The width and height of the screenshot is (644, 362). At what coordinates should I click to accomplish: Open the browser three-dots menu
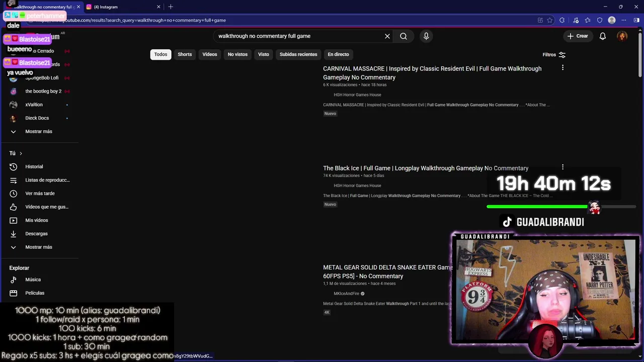pyautogui.click(x=624, y=20)
